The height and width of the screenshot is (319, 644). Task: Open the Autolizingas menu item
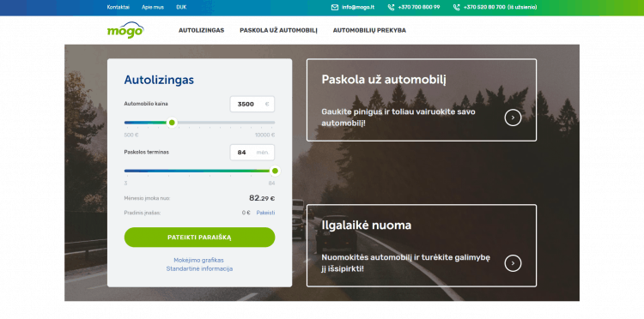point(201,30)
